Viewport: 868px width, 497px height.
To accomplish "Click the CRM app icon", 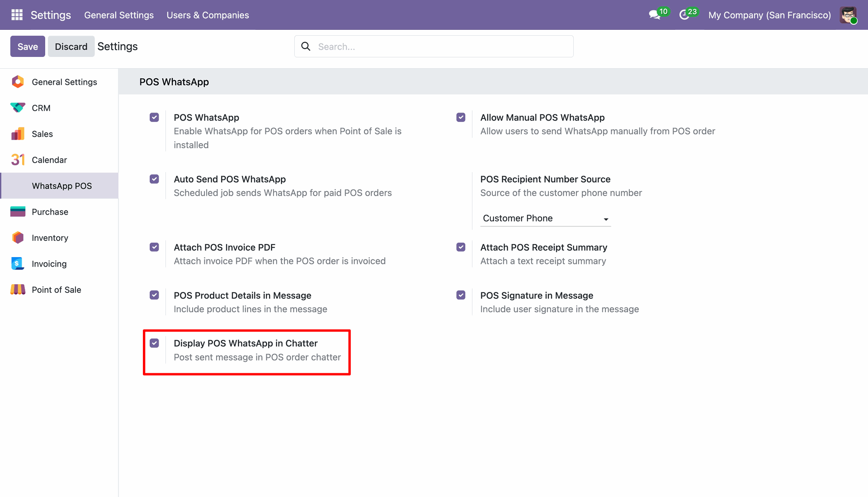I will tap(18, 108).
